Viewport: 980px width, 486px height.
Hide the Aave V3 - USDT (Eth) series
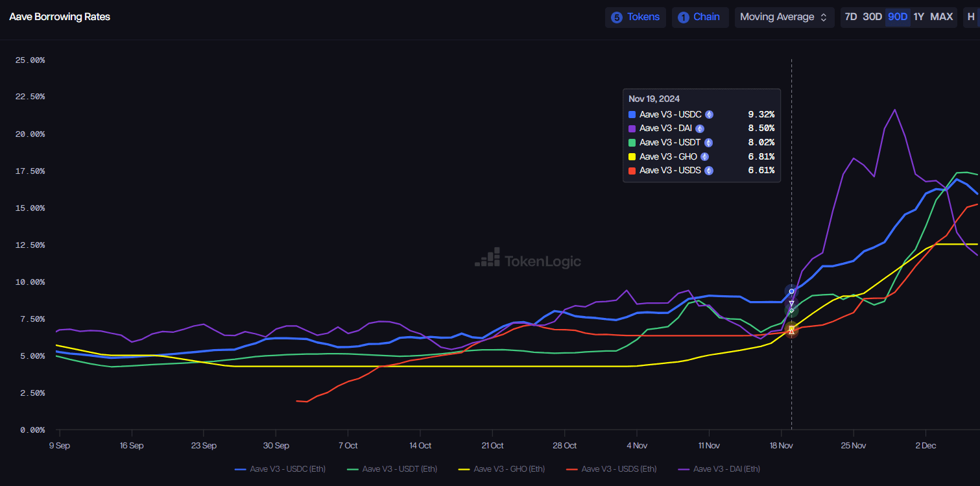point(392,468)
